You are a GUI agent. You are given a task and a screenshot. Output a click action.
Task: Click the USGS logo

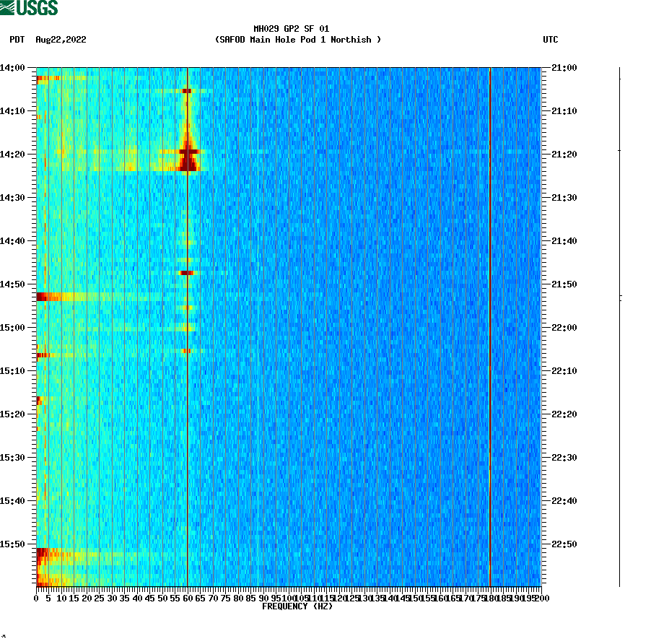click(29, 9)
